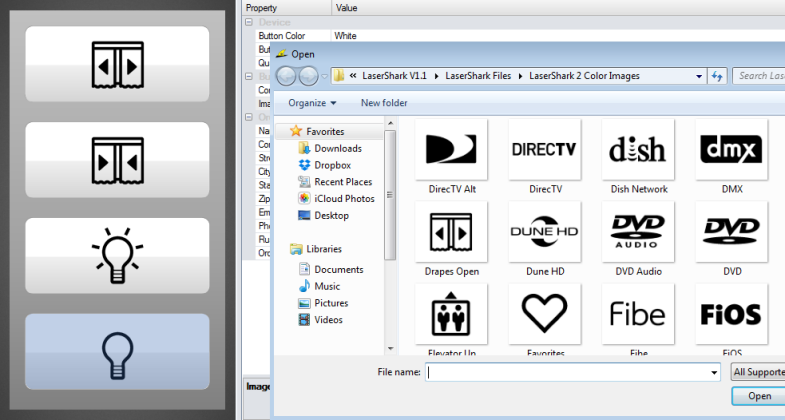
Task: Open address bar previous locations dropdown
Action: (x=699, y=76)
